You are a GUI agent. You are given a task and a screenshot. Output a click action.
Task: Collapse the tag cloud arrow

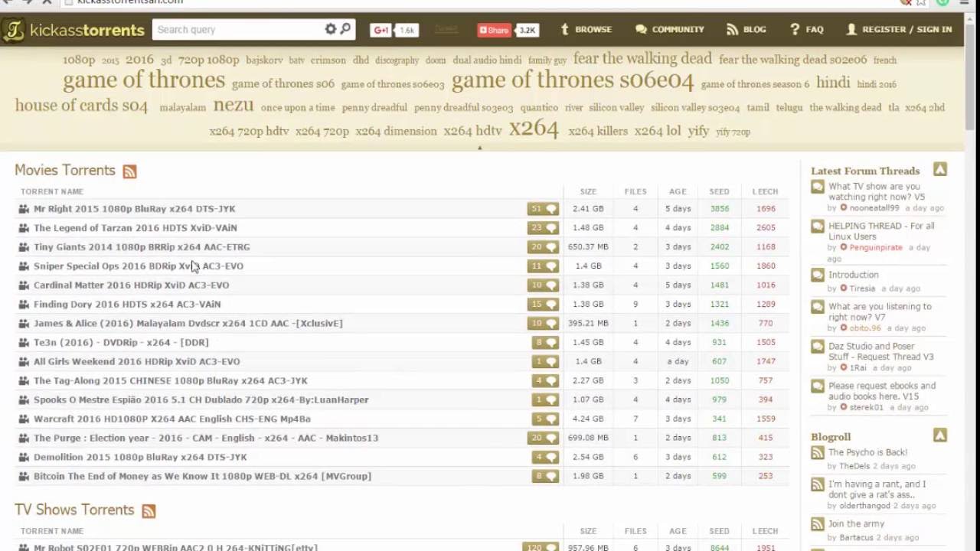(x=480, y=147)
